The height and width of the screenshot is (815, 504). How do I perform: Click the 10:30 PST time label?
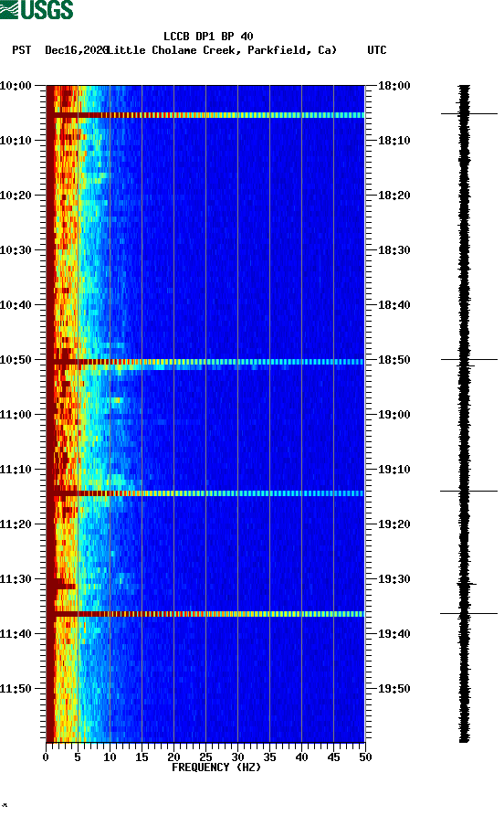click(16, 250)
